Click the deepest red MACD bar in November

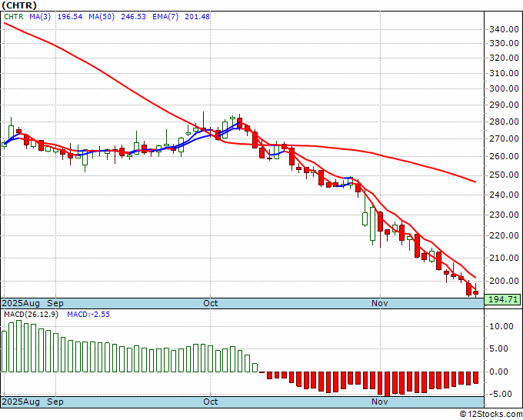pos(387,384)
